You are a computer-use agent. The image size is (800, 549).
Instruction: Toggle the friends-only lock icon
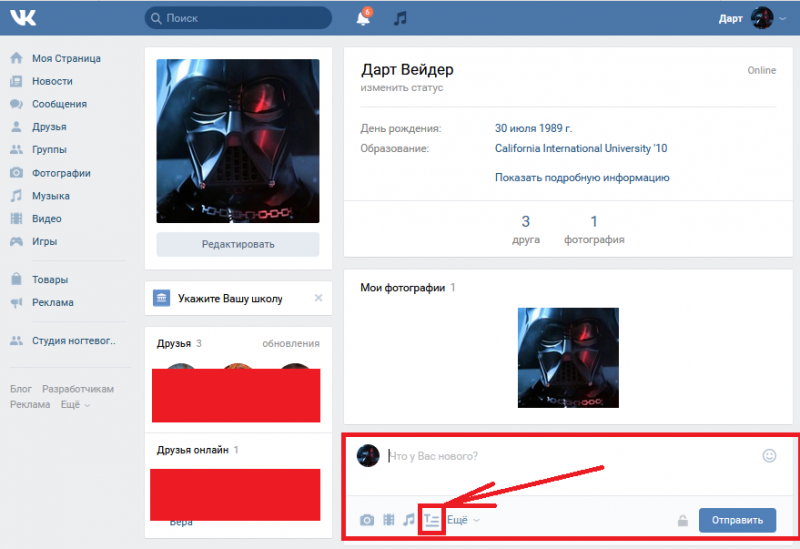coord(683,520)
